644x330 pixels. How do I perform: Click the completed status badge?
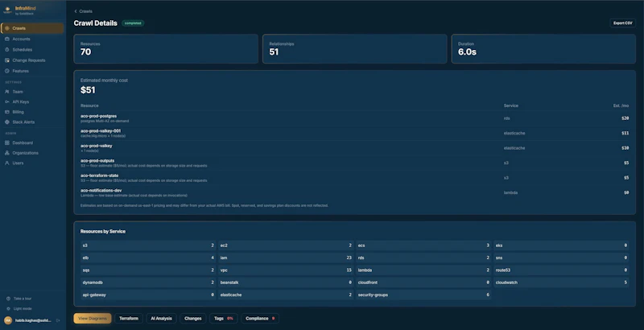coord(133,23)
